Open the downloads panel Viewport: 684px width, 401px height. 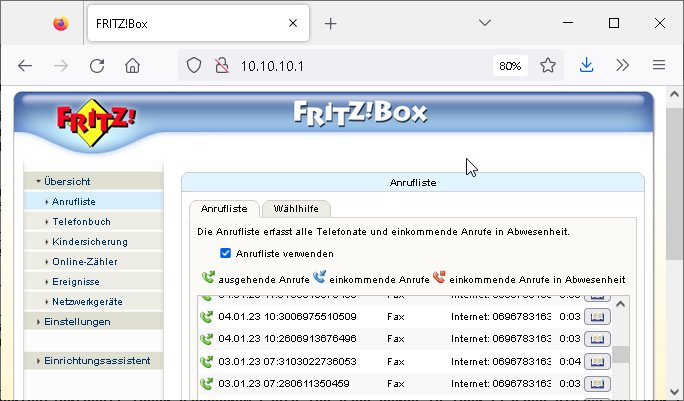click(x=587, y=65)
